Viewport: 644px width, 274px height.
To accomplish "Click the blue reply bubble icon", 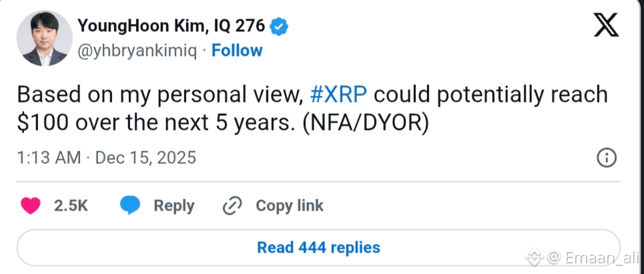I will pyautogui.click(x=130, y=206).
